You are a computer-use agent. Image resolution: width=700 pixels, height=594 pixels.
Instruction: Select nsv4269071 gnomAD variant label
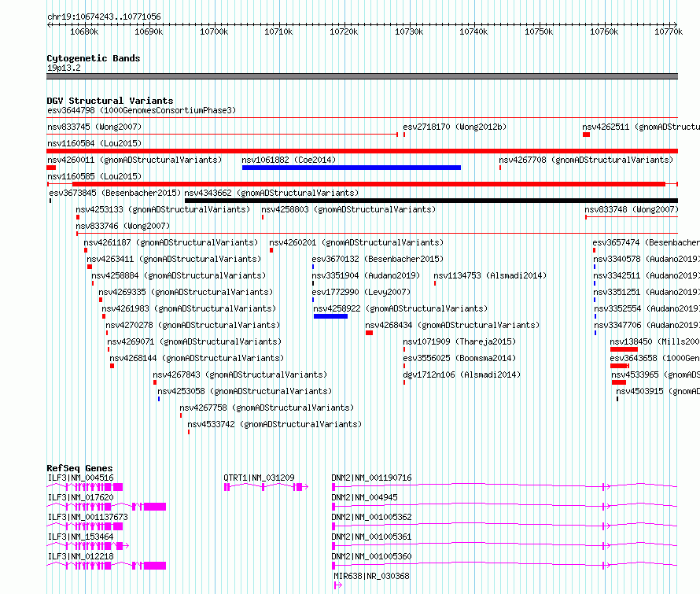pos(194,341)
